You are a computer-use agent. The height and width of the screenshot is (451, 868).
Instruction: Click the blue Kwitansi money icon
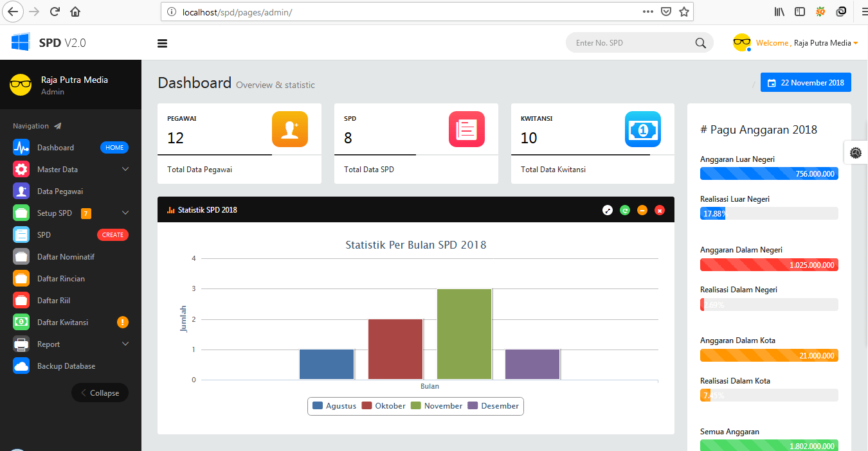pos(642,129)
